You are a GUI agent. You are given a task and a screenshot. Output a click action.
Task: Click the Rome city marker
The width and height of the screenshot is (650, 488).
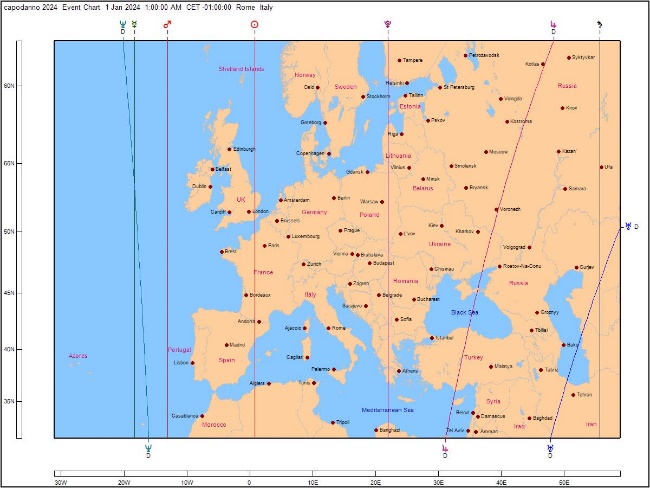(x=327, y=328)
